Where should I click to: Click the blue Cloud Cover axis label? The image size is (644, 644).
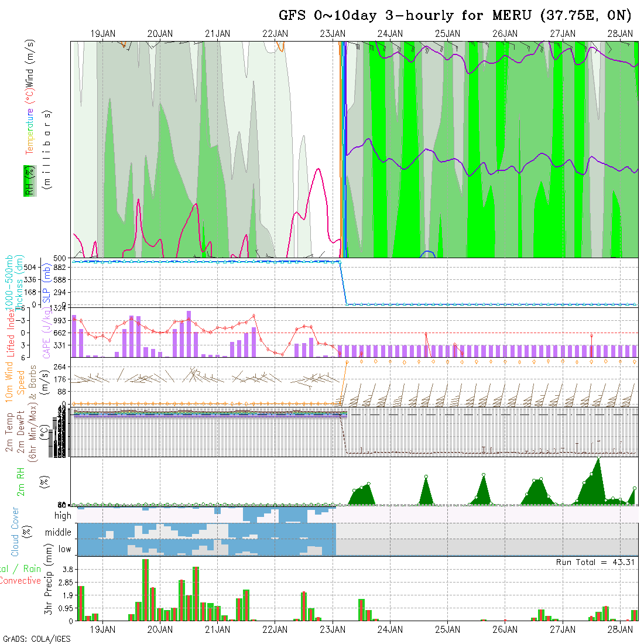point(15,532)
